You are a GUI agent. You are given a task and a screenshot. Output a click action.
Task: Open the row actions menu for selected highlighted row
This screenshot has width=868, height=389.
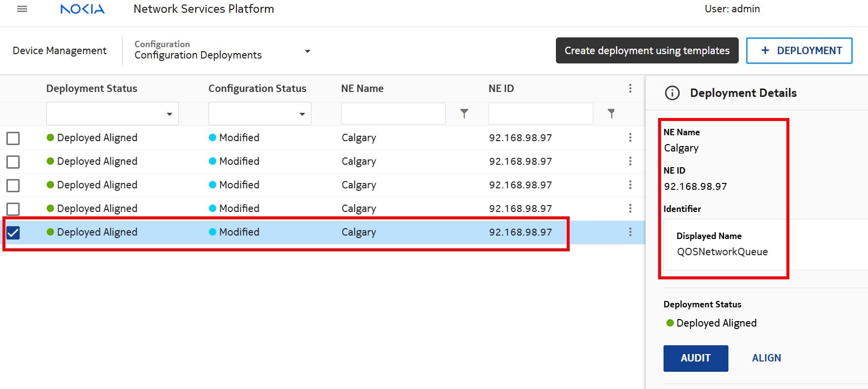pyautogui.click(x=630, y=232)
